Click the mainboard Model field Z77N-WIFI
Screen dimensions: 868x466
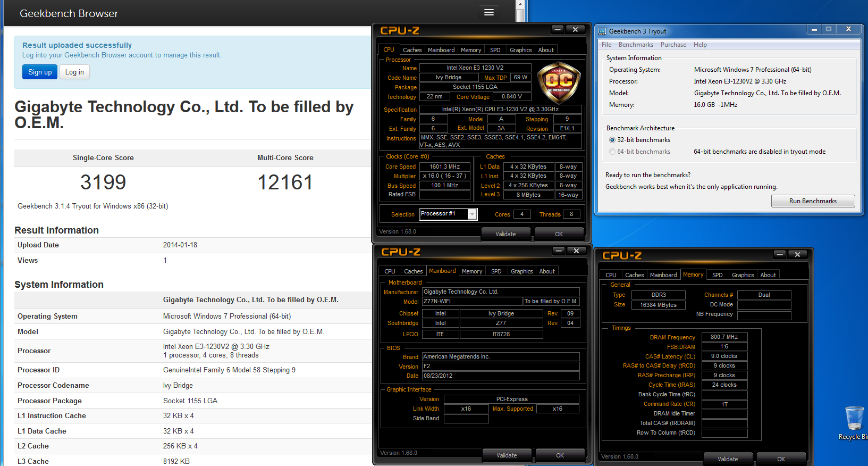473,301
